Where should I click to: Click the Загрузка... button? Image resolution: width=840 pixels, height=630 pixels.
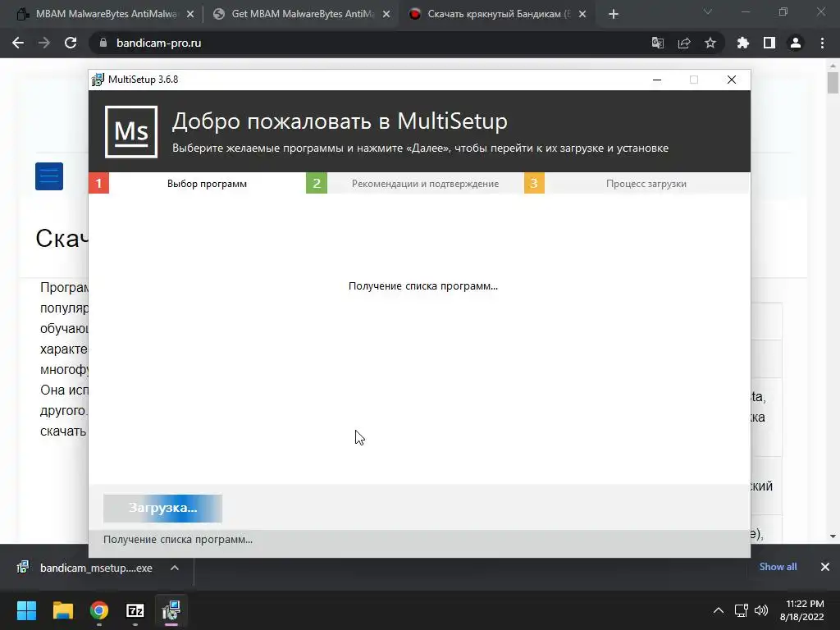(163, 508)
